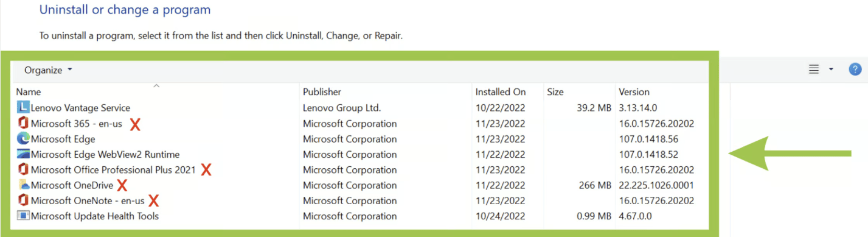This screenshot has width=868, height=237.
Task: Expand the view options dropdown arrow
Action: click(832, 69)
